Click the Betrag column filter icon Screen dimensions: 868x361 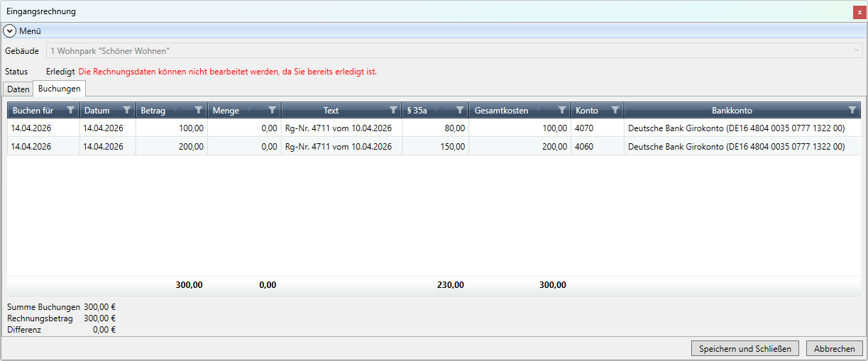(199, 111)
